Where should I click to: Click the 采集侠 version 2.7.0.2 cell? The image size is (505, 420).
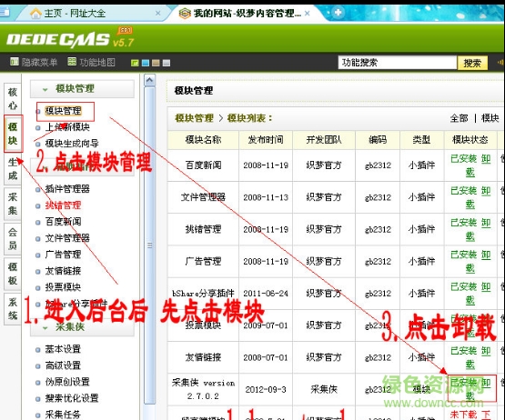tap(203, 389)
